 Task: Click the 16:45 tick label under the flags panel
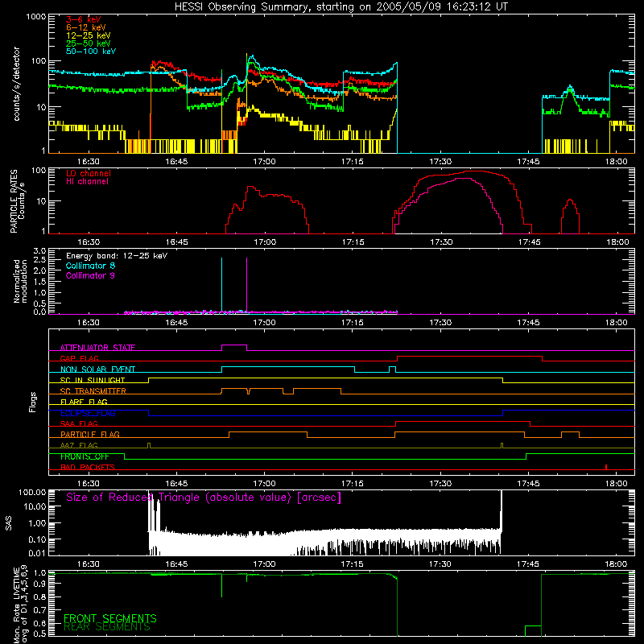(176, 484)
